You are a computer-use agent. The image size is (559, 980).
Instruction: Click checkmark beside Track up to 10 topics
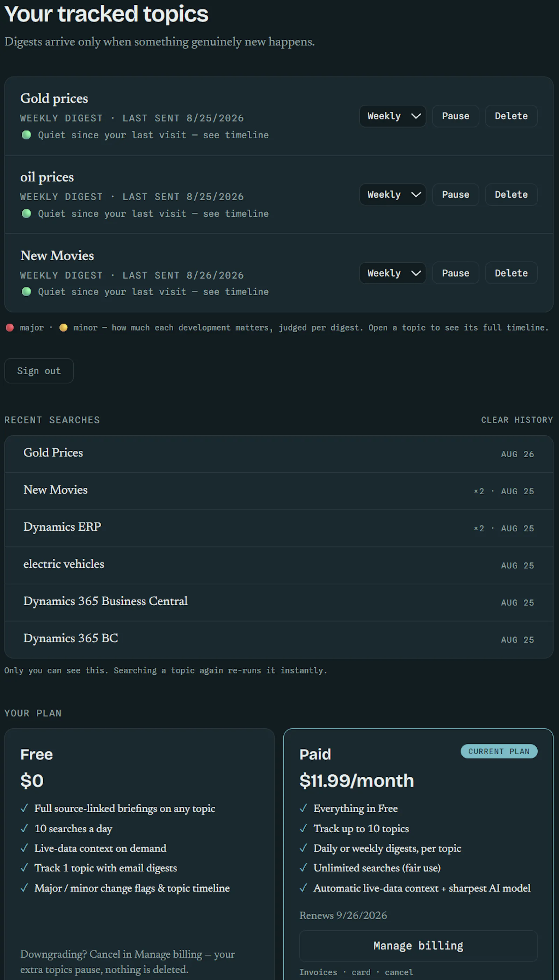pyautogui.click(x=303, y=828)
